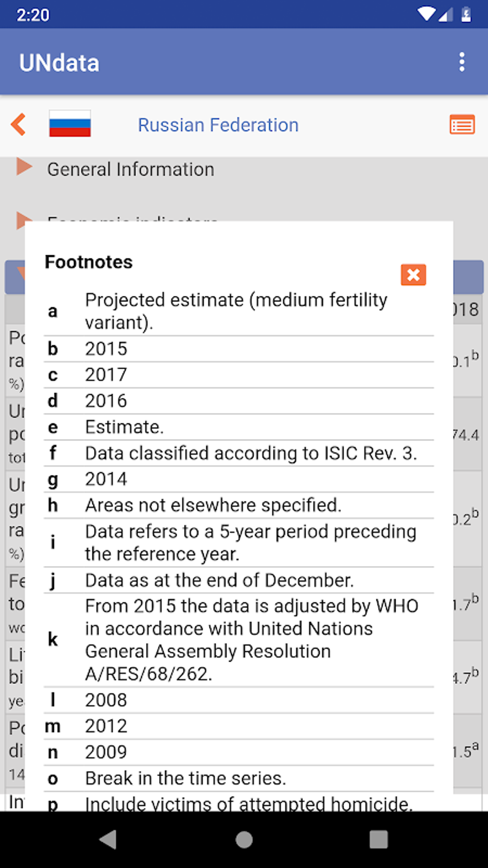The height and width of the screenshot is (868, 488).
Task: Tap footnote k about WHO adjustment
Action: pyautogui.click(x=252, y=640)
